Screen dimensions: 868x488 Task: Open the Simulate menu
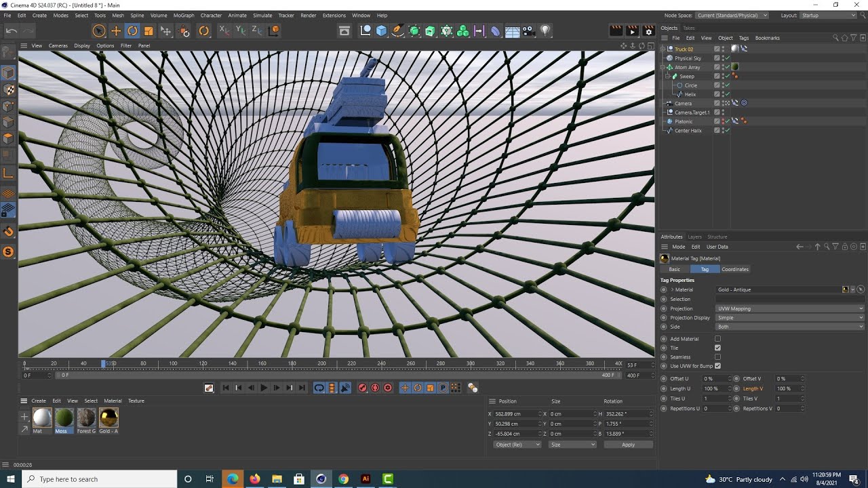point(262,15)
